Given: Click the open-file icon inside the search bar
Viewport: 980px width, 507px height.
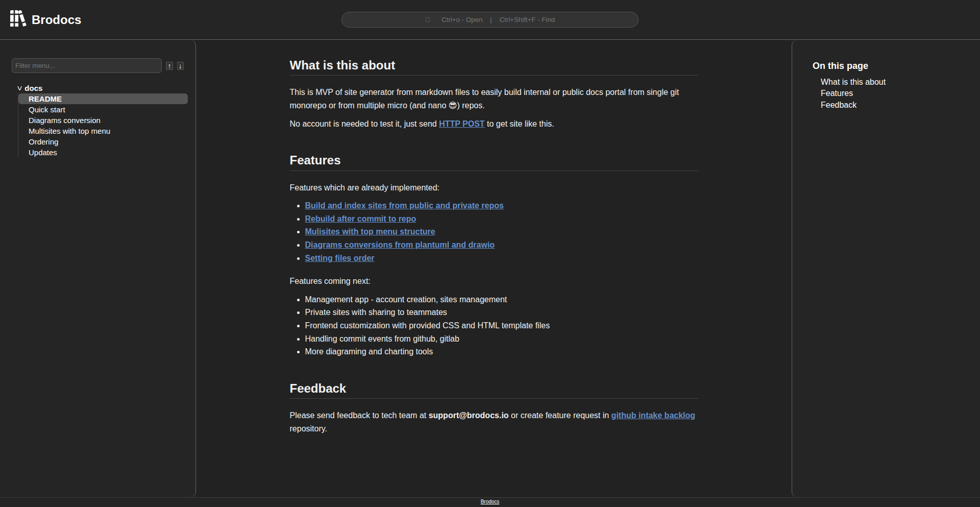Looking at the screenshot, I should click(428, 19).
